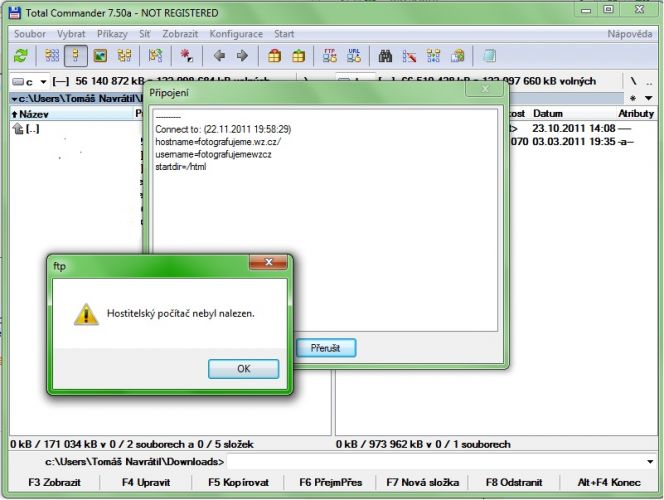Click the 03.03.2011 19:35 date entry

(573, 141)
